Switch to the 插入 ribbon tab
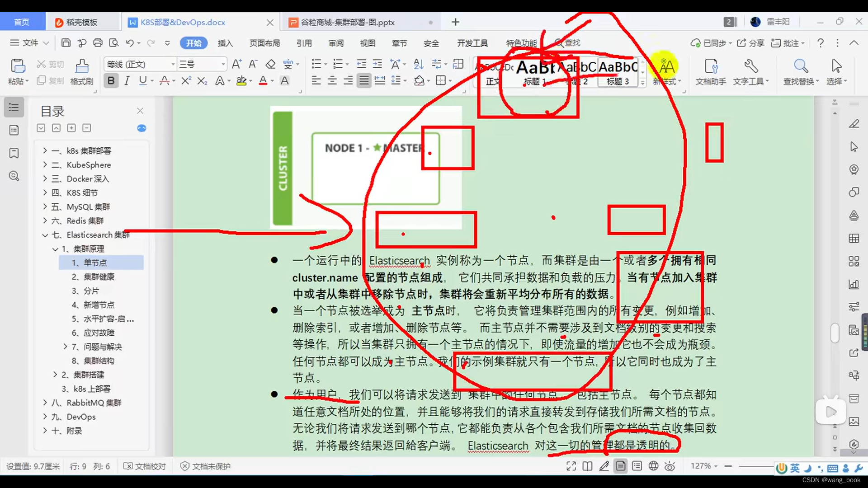This screenshot has width=868, height=488. 225,43
